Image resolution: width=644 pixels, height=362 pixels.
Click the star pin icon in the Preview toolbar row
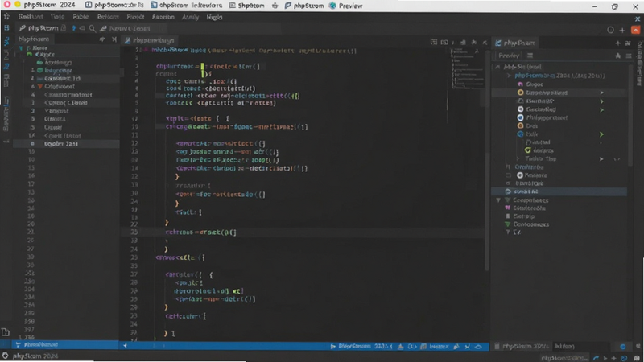pos(617,56)
